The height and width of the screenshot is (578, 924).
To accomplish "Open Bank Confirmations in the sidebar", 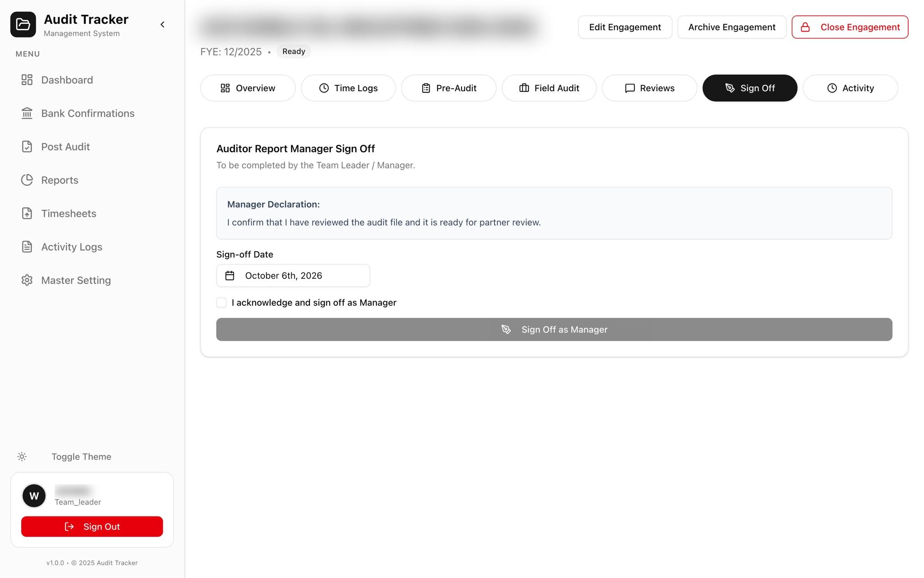I will 92,113.
